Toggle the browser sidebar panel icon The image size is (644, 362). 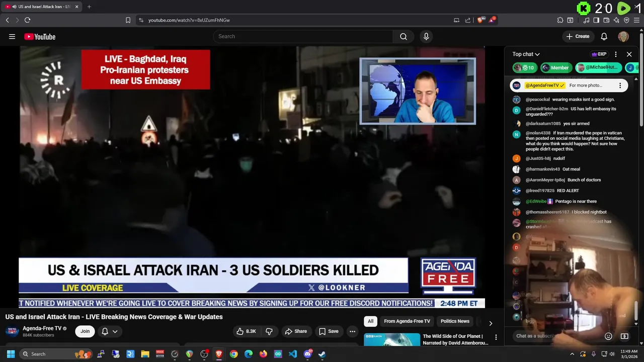pyautogui.click(x=596, y=20)
